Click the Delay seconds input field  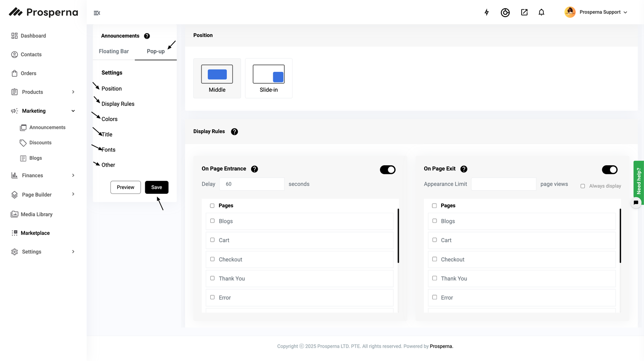[x=252, y=184]
